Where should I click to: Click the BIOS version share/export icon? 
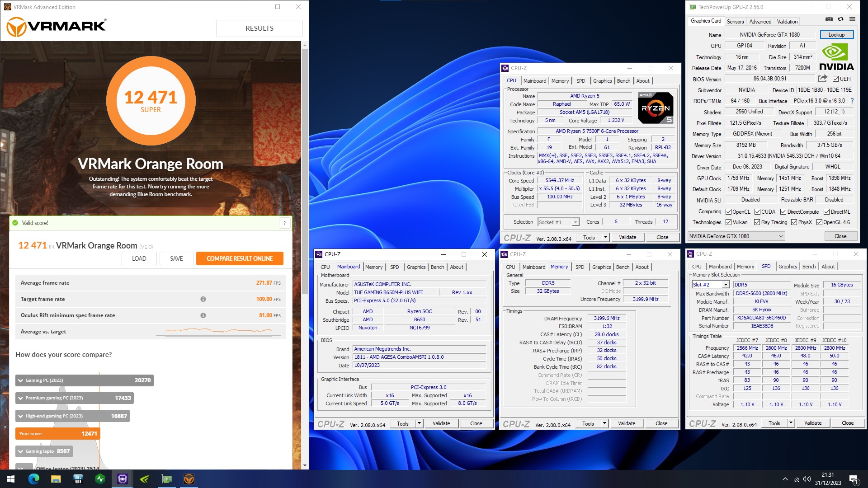tap(822, 79)
